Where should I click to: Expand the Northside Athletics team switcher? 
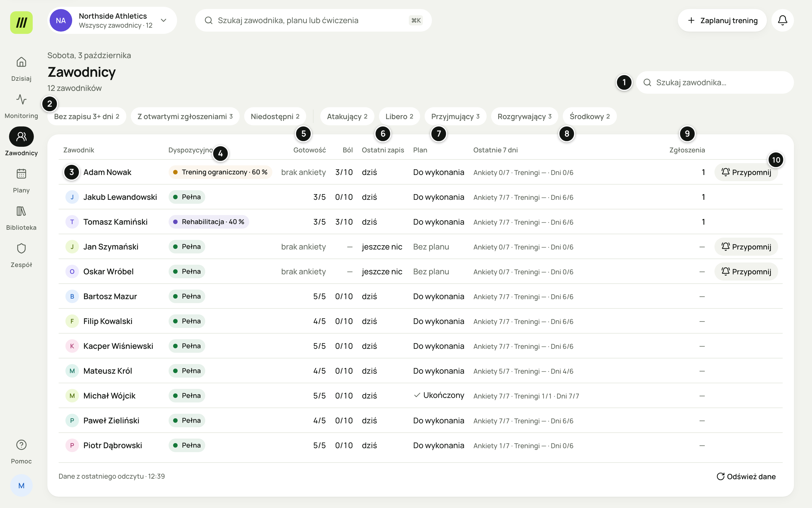(x=112, y=20)
